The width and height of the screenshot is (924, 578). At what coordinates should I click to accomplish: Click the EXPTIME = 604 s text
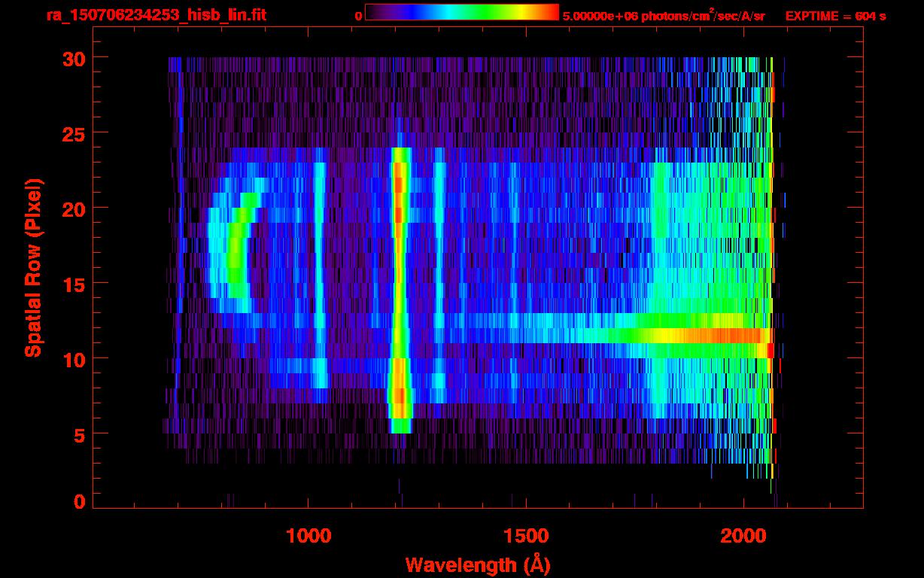coord(835,15)
